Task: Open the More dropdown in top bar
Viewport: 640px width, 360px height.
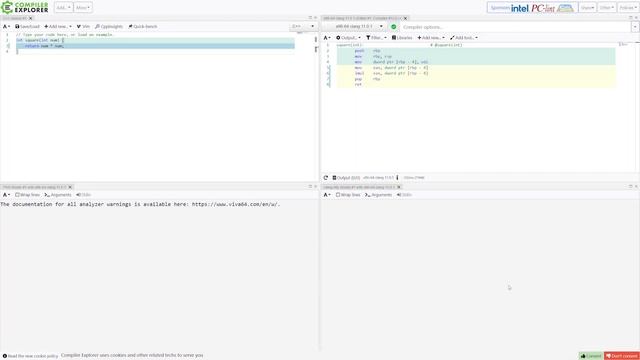Action: (x=83, y=7)
